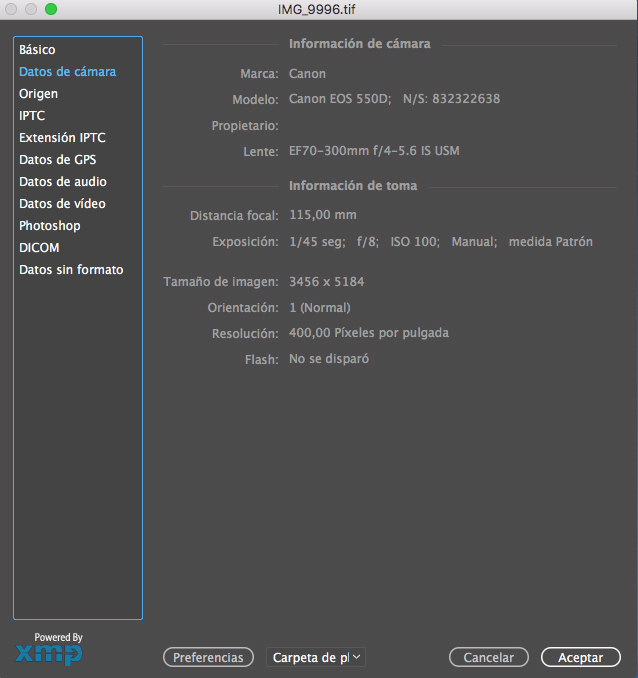Open Datos de audio section

[x=63, y=182]
